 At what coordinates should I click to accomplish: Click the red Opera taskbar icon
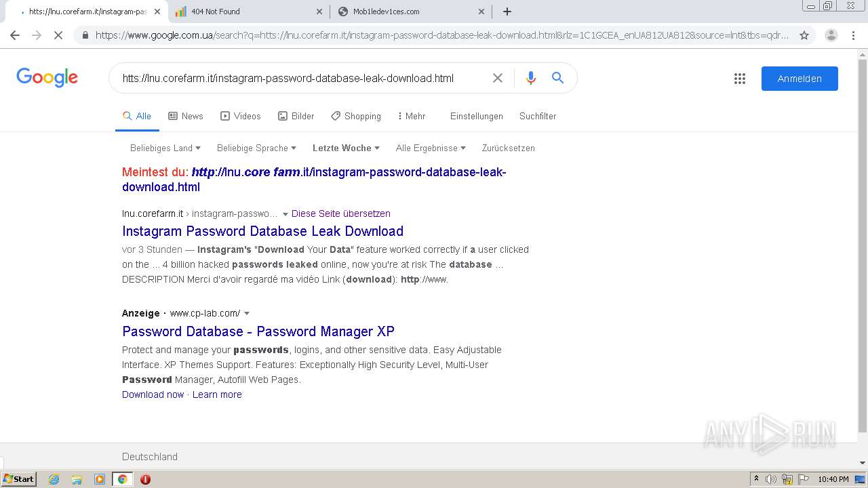145,479
